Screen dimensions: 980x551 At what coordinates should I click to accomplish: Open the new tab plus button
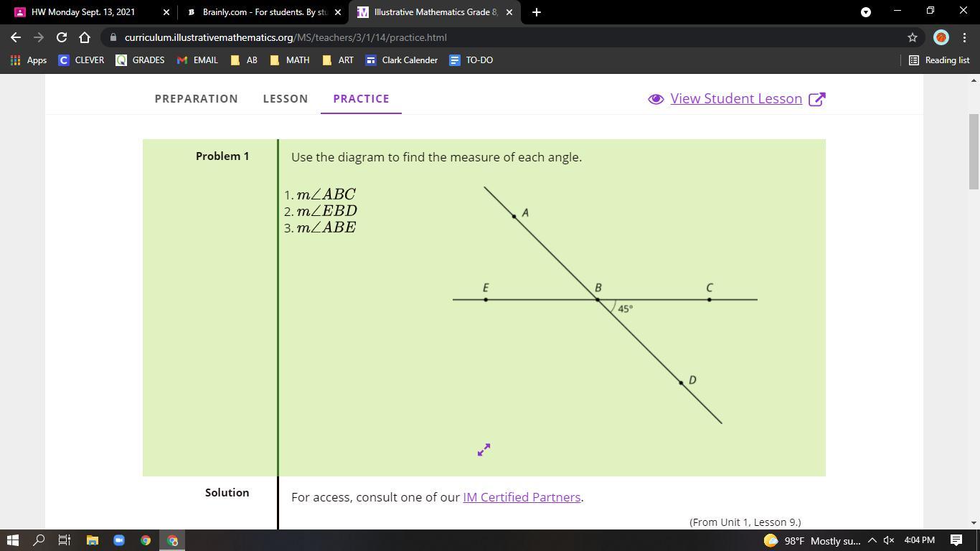click(537, 12)
